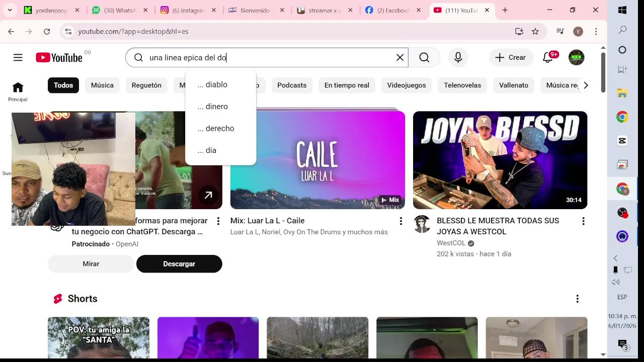Switch to the WhatsApp tab
The image size is (644, 362).
(120, 10)
